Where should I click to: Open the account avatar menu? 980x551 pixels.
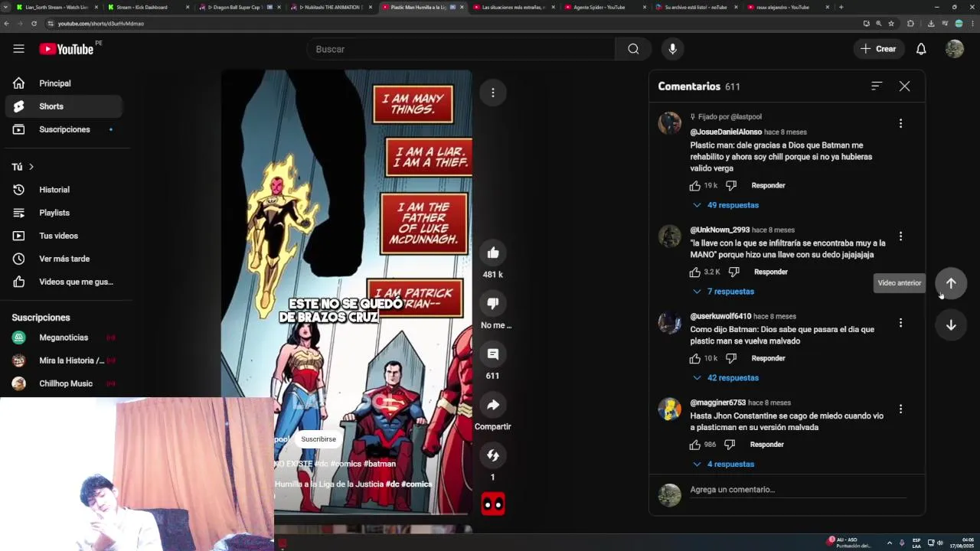coord(954,49)
